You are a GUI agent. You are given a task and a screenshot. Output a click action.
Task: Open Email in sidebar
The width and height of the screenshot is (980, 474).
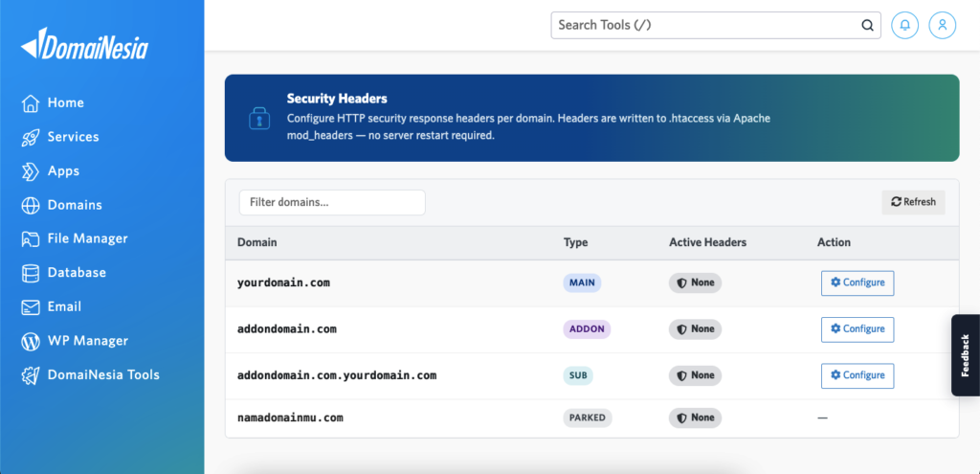(x=64, y=306)
